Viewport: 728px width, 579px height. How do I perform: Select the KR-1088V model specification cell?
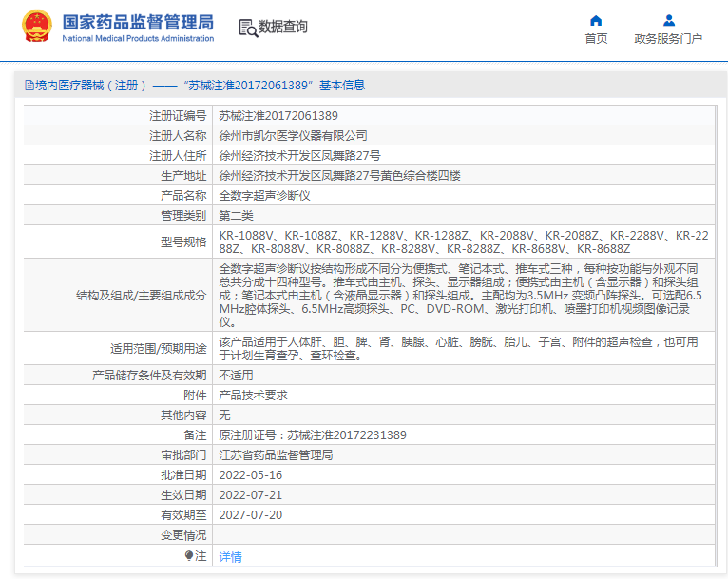(x=464, y=241)
